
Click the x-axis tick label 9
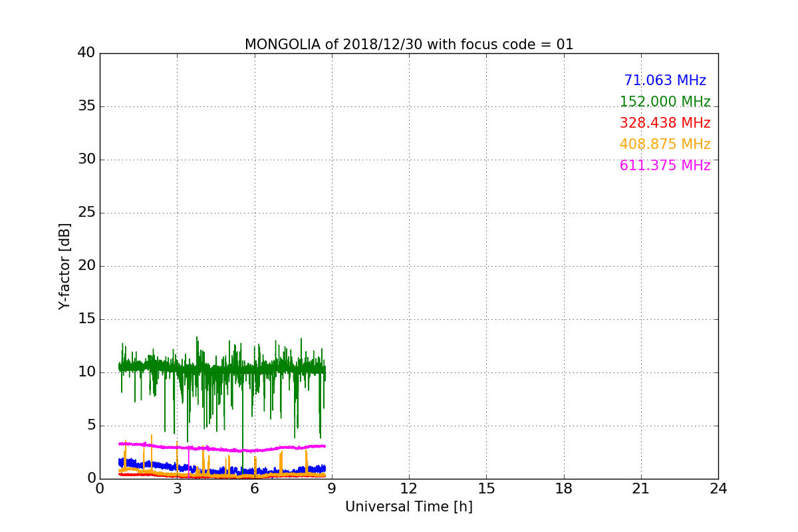coord(332,489)
